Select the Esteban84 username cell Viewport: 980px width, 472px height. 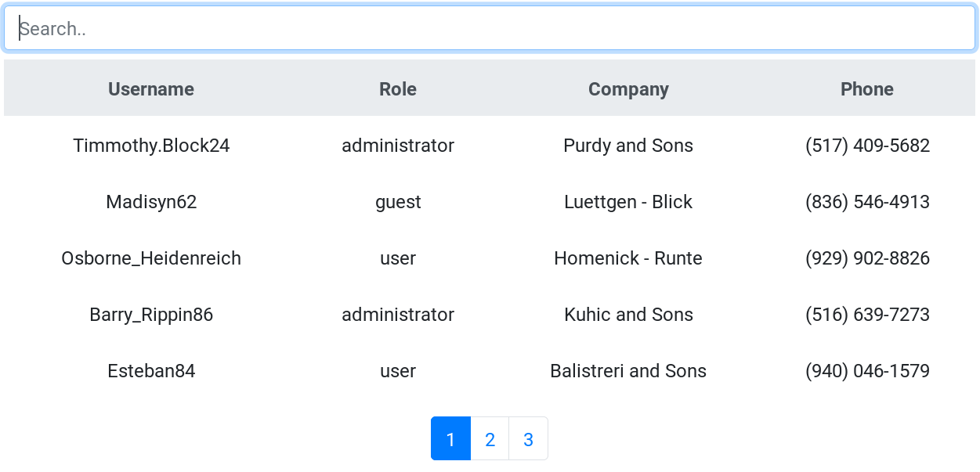pyautogui.click(x=151, y=371)
